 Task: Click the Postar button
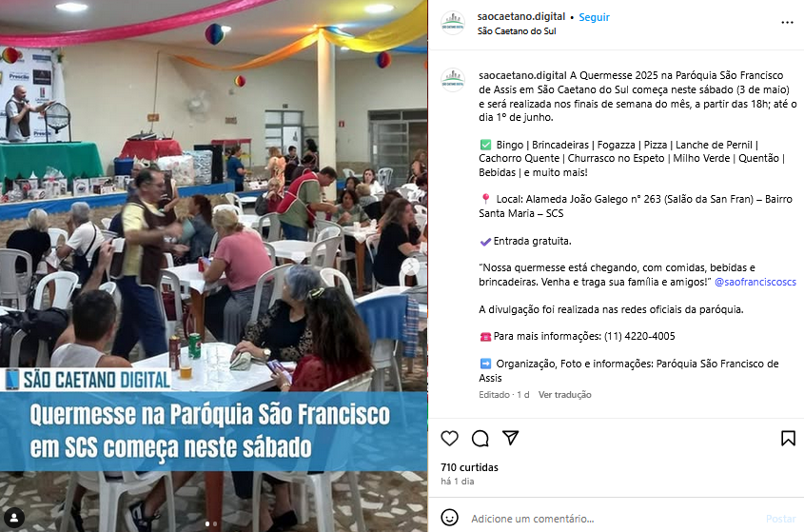[780, 519]
